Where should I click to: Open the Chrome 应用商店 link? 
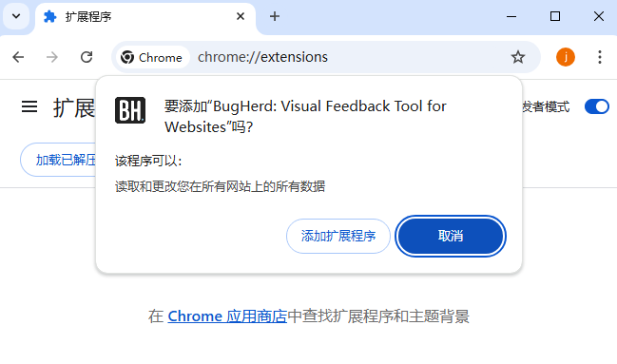coord(227,316)
